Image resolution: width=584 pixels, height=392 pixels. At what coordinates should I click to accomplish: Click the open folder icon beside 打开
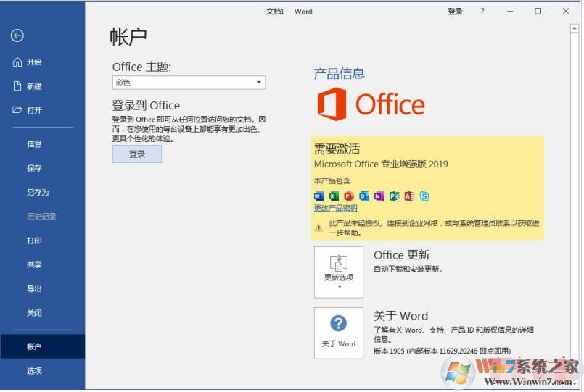pyautogui.click(x=17, y=110)
